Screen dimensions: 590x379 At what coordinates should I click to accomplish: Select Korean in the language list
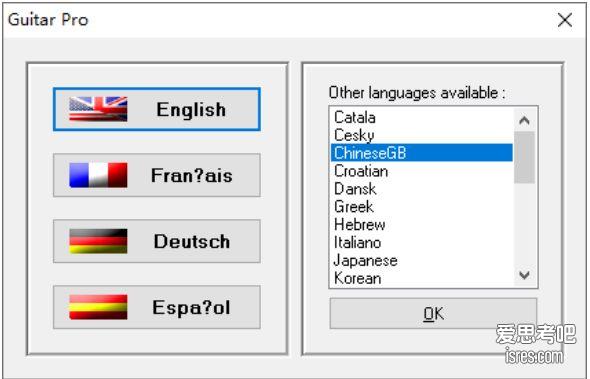[x=421, y=278]
